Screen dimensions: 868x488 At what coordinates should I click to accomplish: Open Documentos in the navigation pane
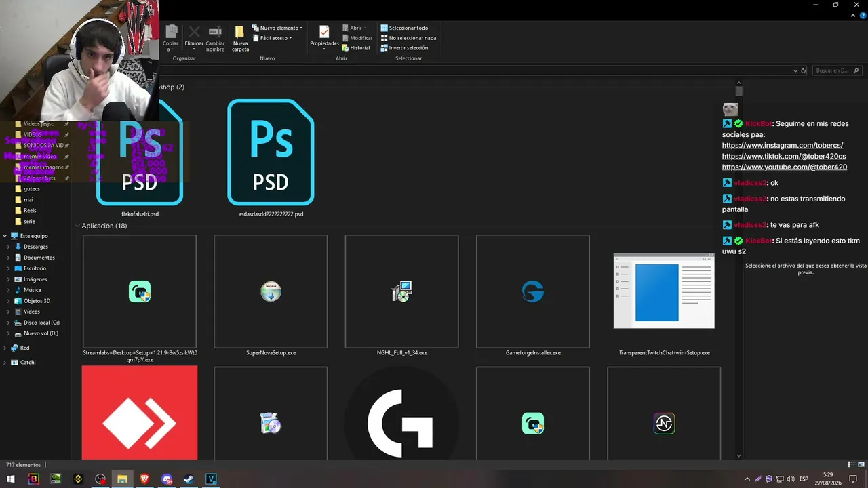[39, 258]
